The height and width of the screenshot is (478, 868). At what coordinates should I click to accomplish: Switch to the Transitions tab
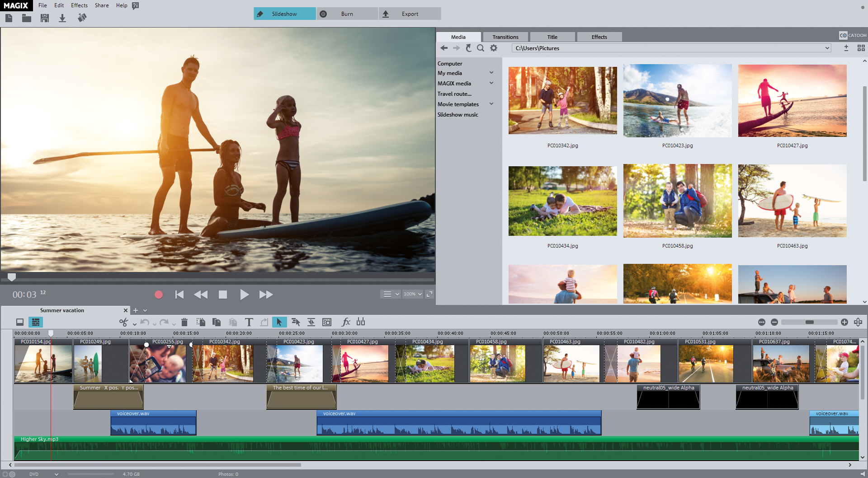[x=505, y=37]
